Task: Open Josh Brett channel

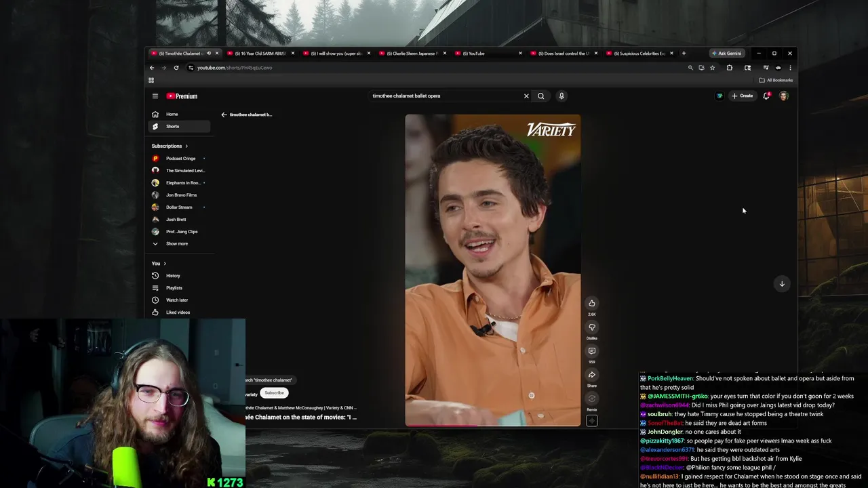Action: click(x=179, y=219)
